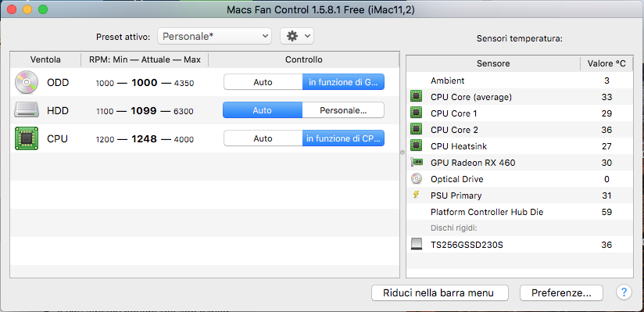Click the GPU Radeon RX 460 card icon
This screenshot has height=312, width=644.
(417, 163)
